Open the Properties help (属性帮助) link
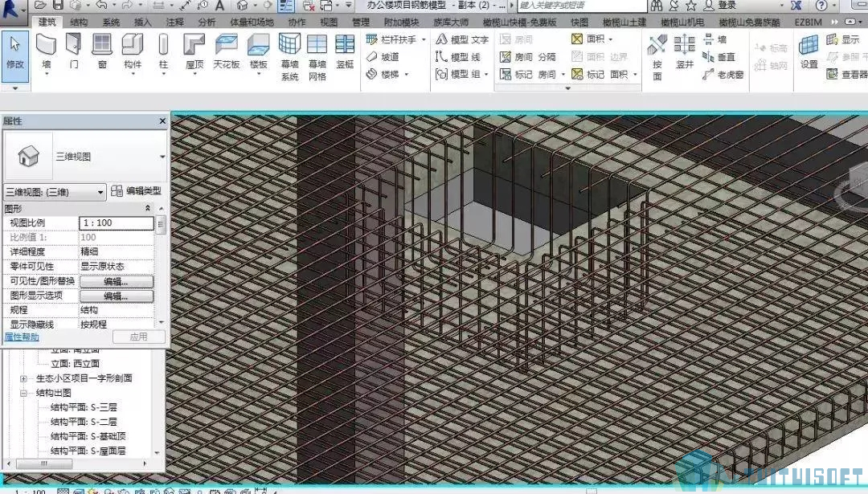Image resolution: width=868 pixels, height=494 pixels. click(x=22, y=337)
